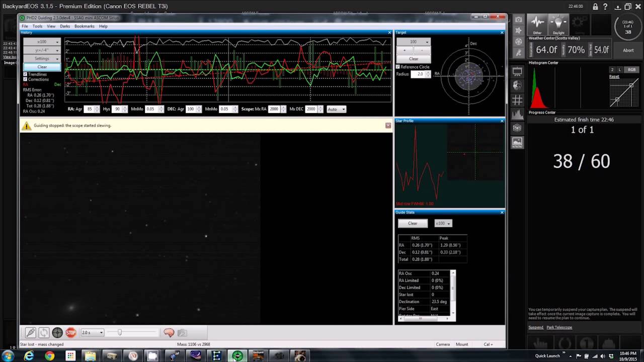Image resolution: width=644 pixels, height=362 pixels.
Task: Clear the Target panel plot
Action: point(414,59)
